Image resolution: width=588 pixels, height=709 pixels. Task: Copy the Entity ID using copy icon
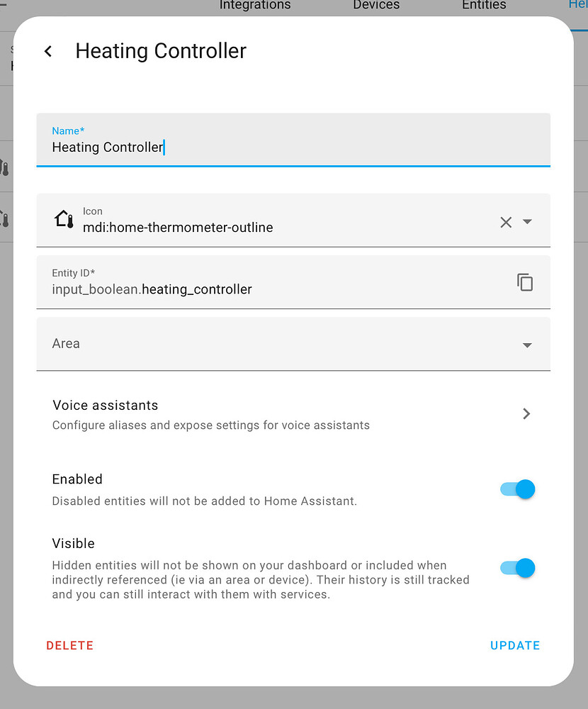click(x=525, y=281)
